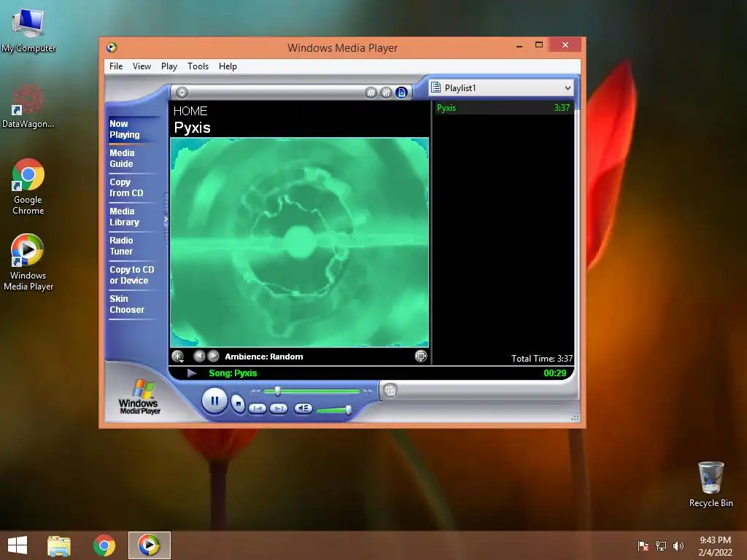Open the visualization select menu icon
Screen dimensions: 747x560
(x=178, y=356)
